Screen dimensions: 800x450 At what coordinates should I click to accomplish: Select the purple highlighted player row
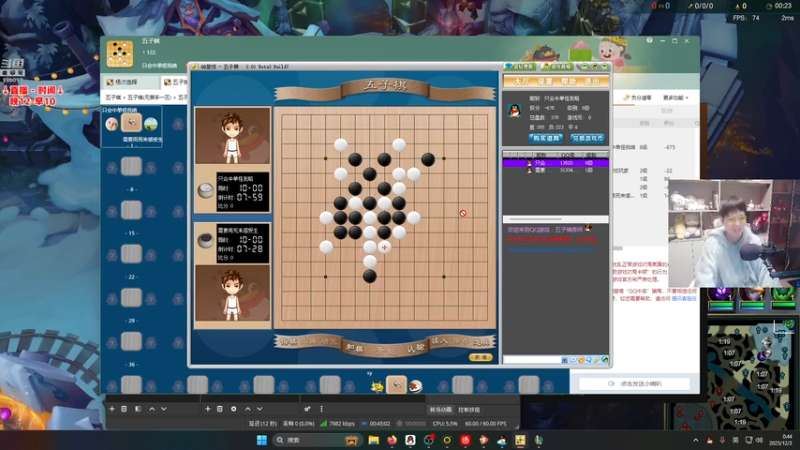click(x=556, y=163)
